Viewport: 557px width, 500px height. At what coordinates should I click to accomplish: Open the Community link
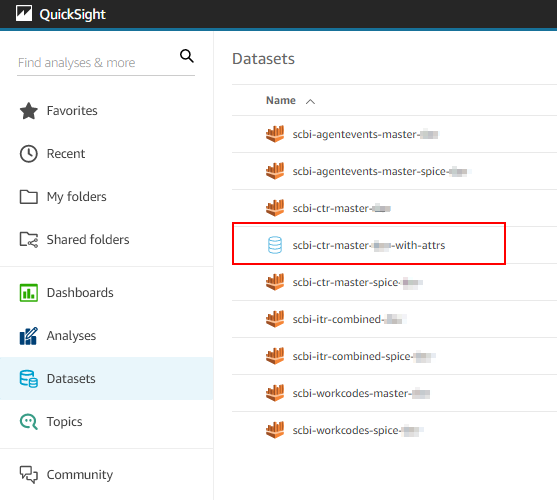pos(80,475)
